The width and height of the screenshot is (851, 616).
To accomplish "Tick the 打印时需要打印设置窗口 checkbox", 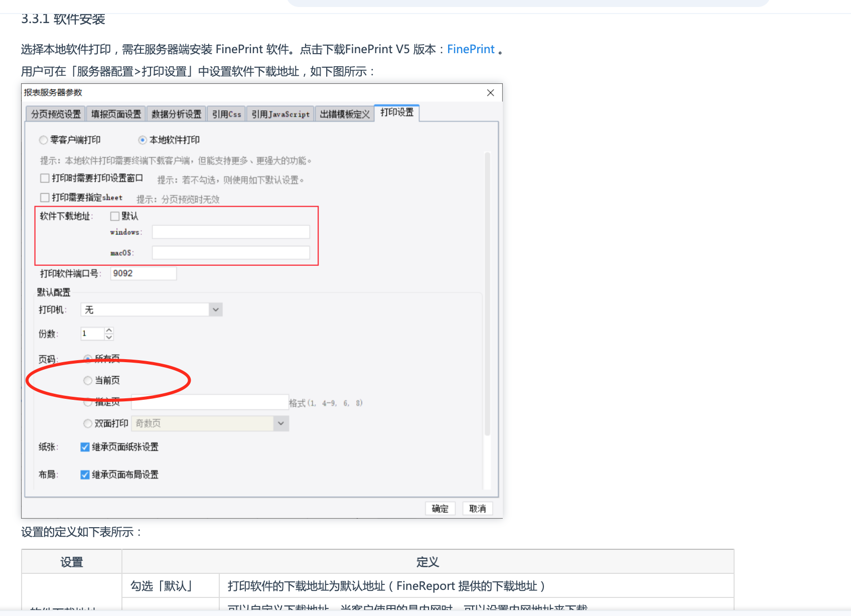I will (x=45, y=178).
